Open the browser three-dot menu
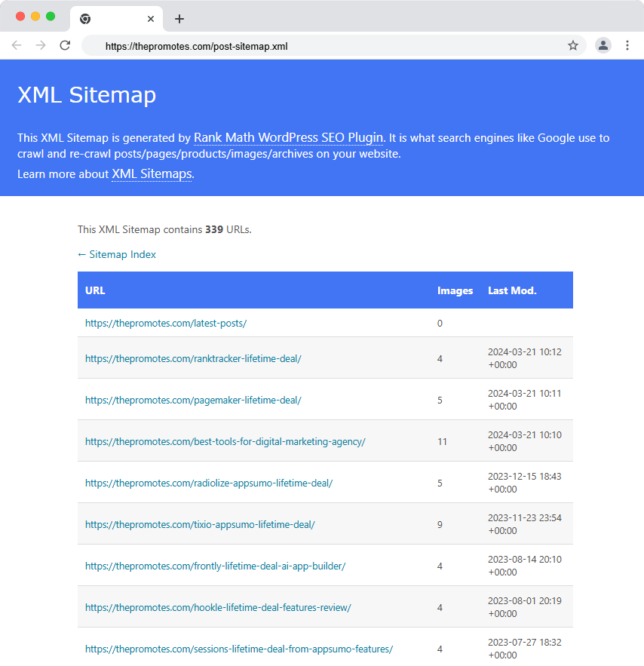 [x=627, y=45]
